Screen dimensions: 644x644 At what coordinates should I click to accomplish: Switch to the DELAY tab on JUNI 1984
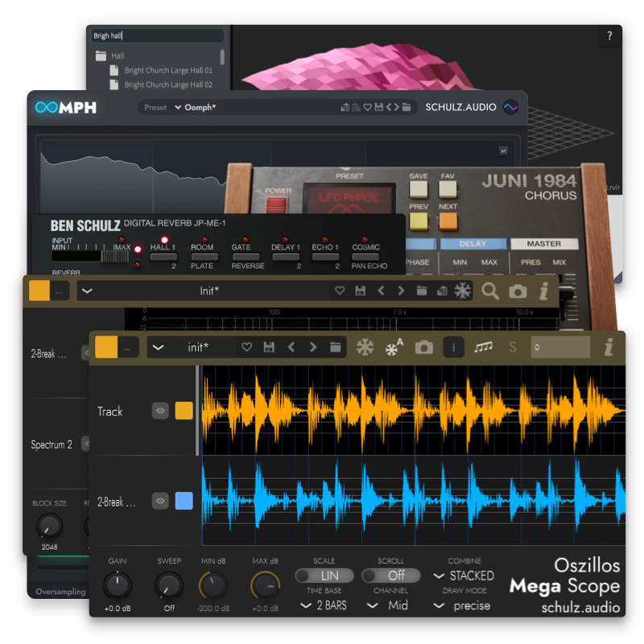coord(473,243)
